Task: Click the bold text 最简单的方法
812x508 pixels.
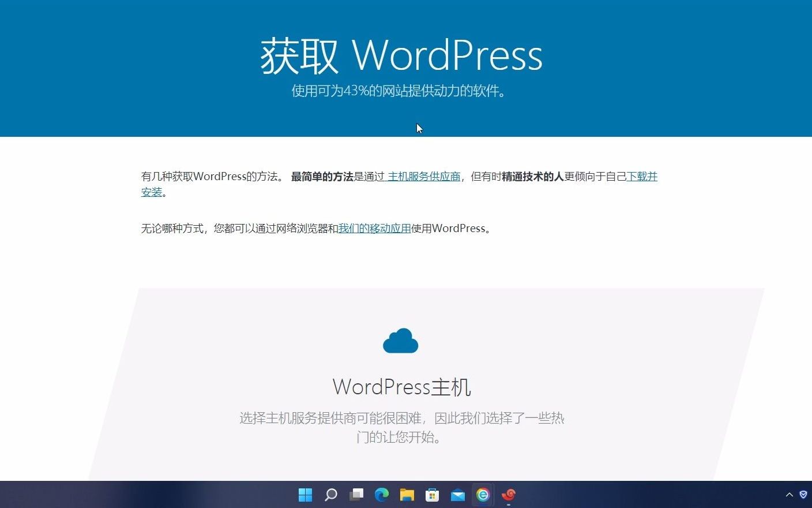Action: click(x=322, y=177)
